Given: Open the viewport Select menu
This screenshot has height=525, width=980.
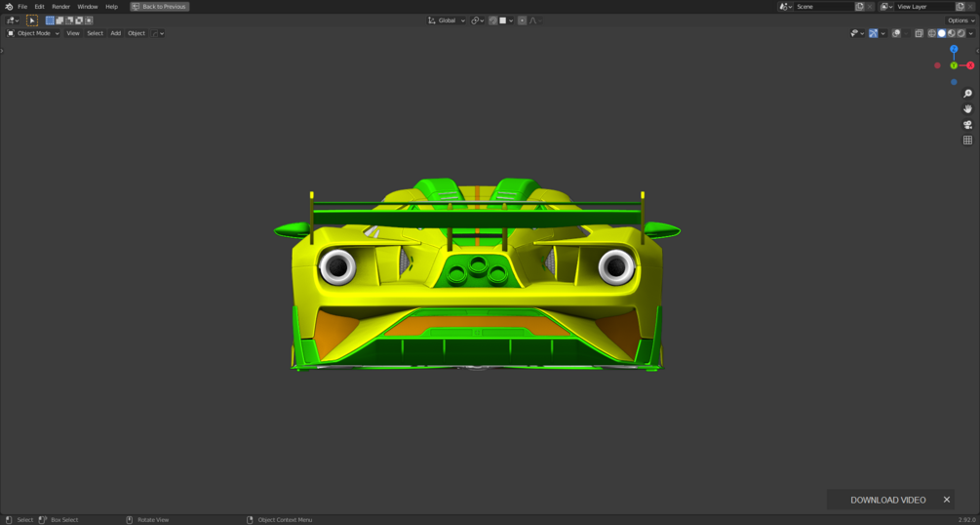Looking at the screenshot, I should [95, 33].
